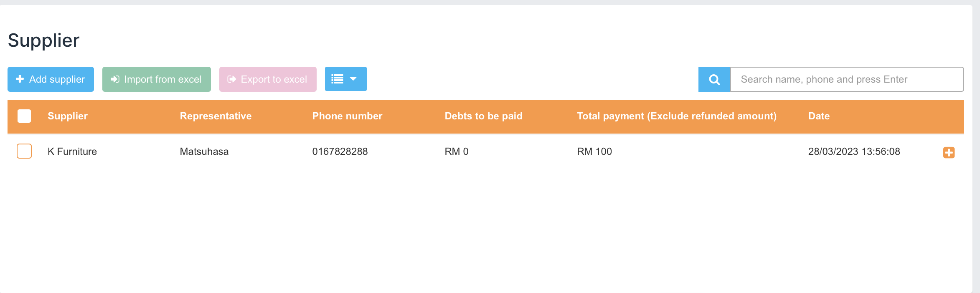The width and height of the screenshot is (980, 293).
Task: Click the Debts to be paid header
Action: [x=483, y=116]
